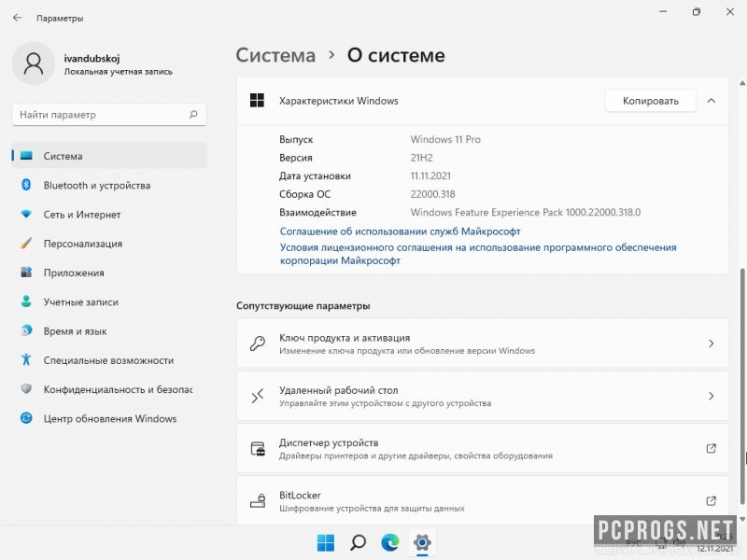
Task: Click the Диспетчер устройств device icon
Action: point(258,449)
